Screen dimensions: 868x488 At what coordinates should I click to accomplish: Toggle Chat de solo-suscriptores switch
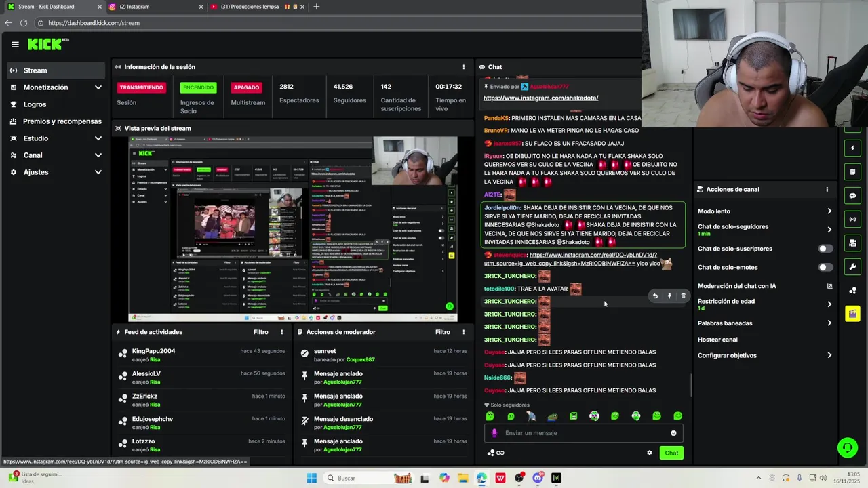[x=825, y=249]
